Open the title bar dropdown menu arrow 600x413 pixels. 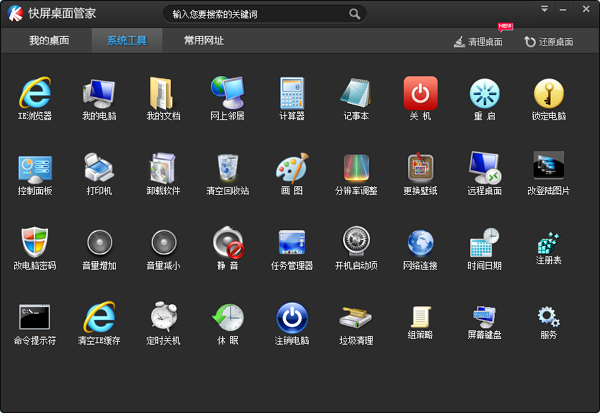[544, 9]
